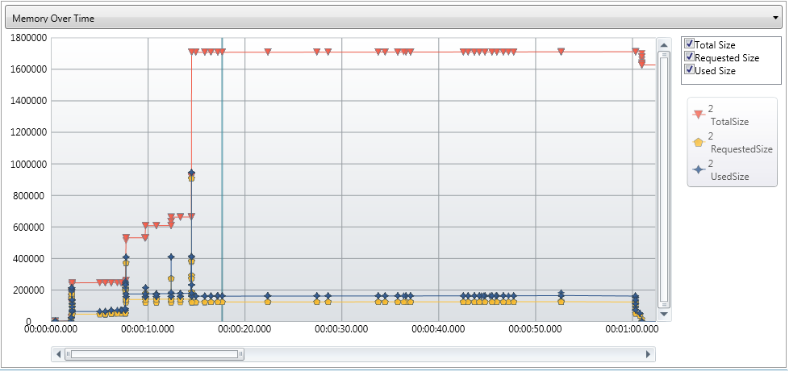Click the TotalSize red triangle legend icon
Viewport: 789px width, 372px height.
[x=698, y=115]
